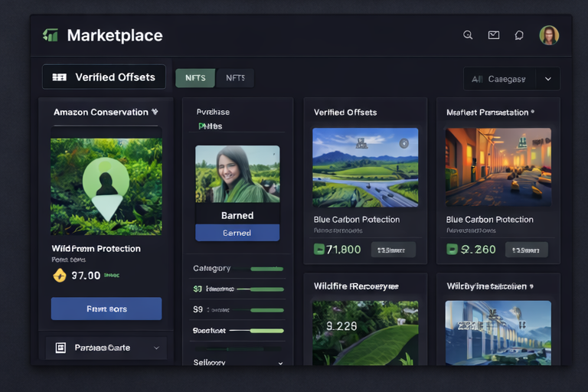Viewport: 588px width, 392px height.
Task: Open the chat bubble icon
Action: point(519,35)
